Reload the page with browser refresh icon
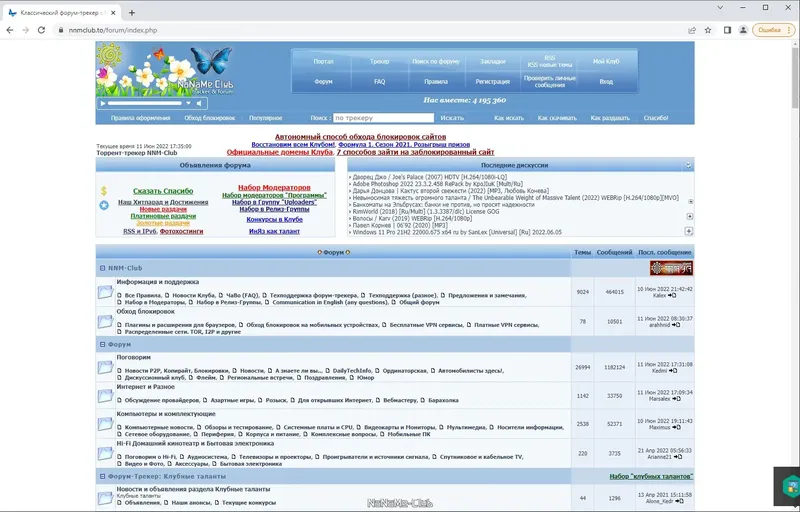Image resolution: width=800 pixels, height=512 pixels. 41,30
